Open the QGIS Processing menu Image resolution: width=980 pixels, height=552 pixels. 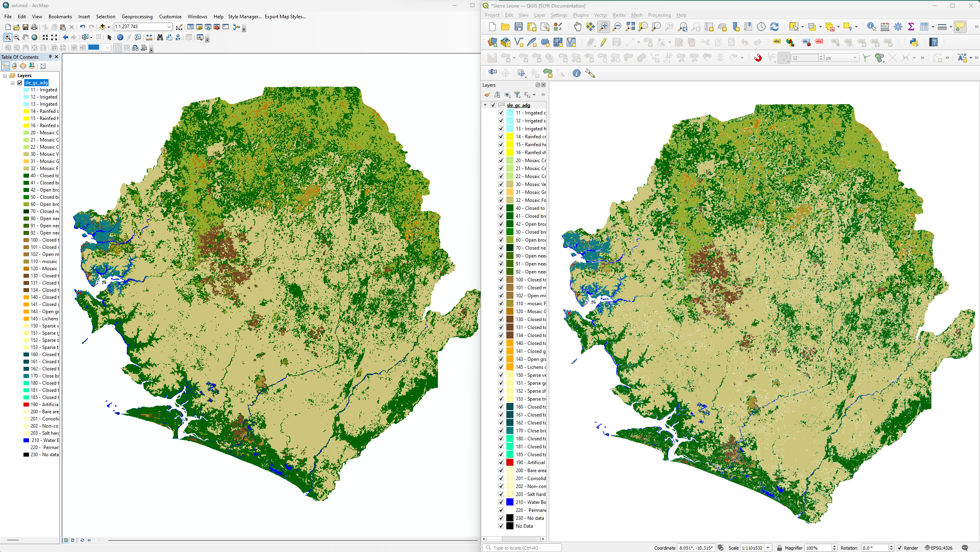pos(659,15)
